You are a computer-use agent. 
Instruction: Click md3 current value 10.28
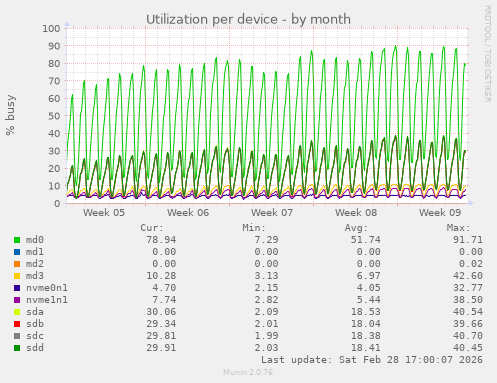click(x=161, y=276)
